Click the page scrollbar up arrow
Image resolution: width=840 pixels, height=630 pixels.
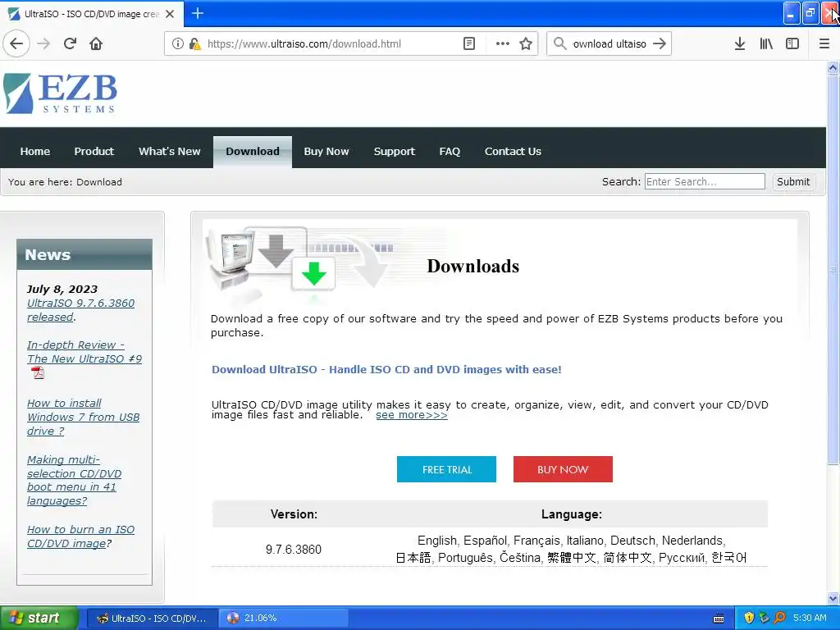pos(833,67)
